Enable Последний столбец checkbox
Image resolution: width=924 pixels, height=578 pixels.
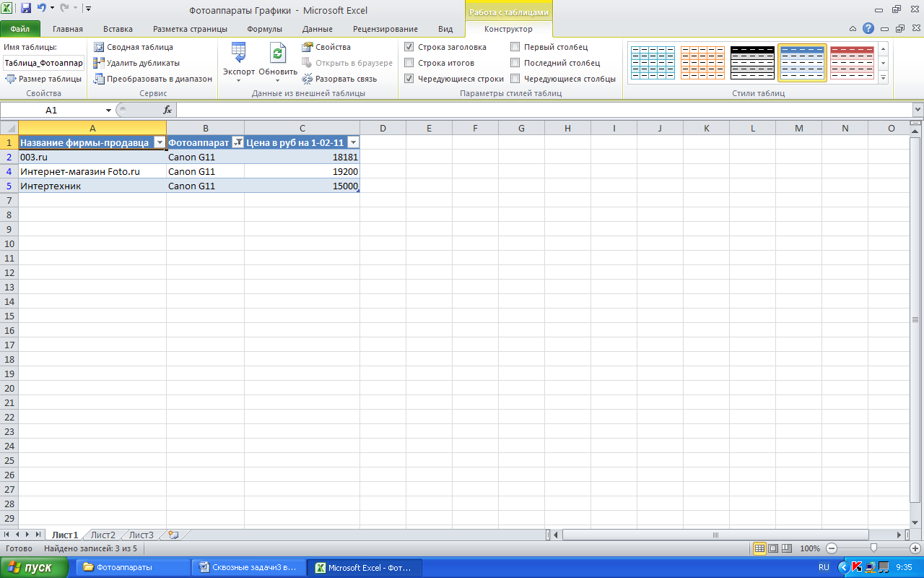coord(515,63)
